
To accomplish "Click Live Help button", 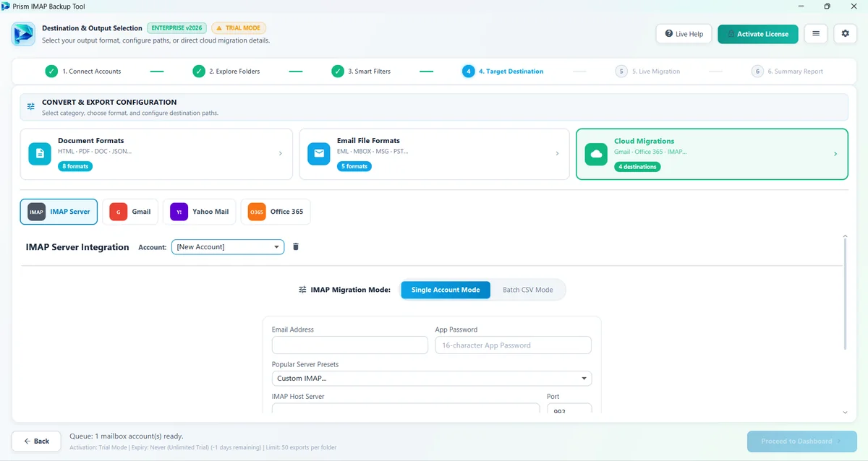I will click(x=684, y=34).
